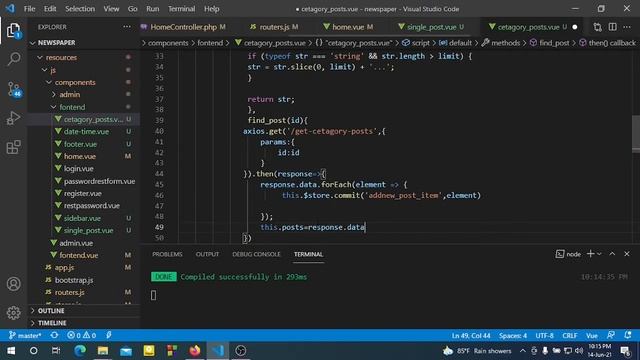This screenshot has height=360, width=640.
Task: Click the feedback icon in status bar
Action: [611, 336]
